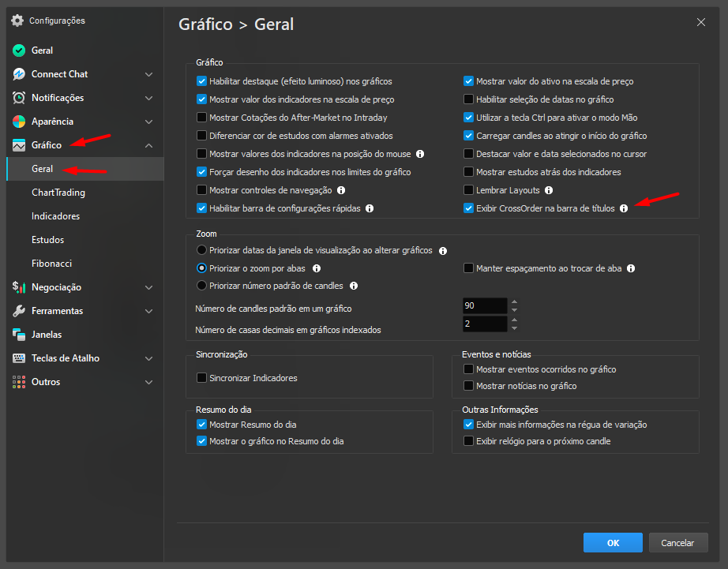Click the Notificações alarm clock icon
Image resolution: width=728 pixels, height=569 pixels.
(x=19, y=97)
